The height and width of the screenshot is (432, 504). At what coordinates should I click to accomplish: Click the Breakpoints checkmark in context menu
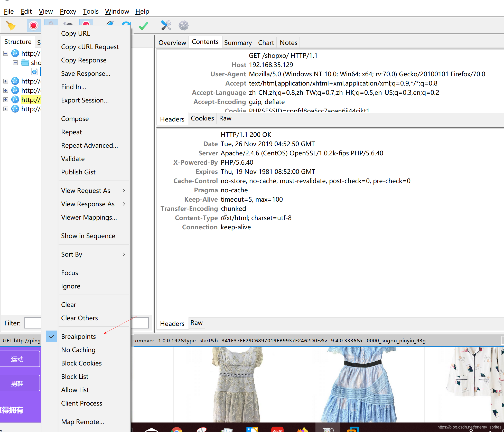point(51,336)
